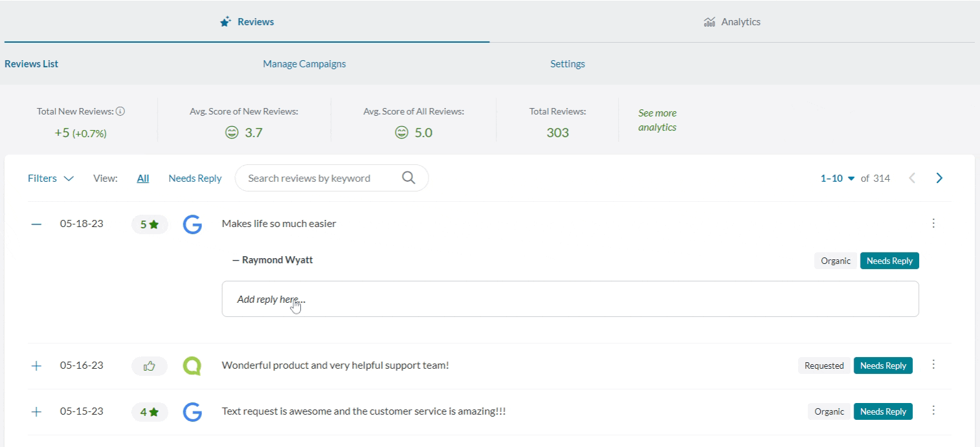Click the Add reply here text box
This screenshot has height=447, width=980.
click(x=570, y=299)
